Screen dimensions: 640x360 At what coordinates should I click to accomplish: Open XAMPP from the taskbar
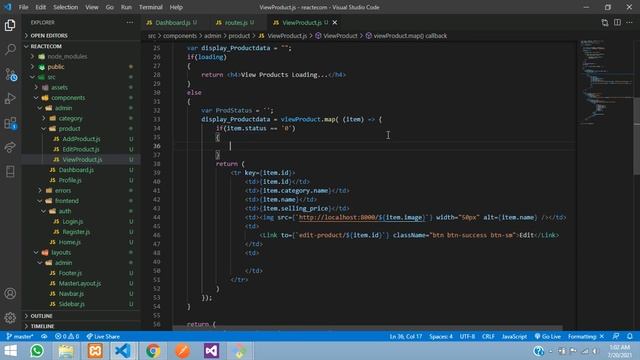point(95,351)
